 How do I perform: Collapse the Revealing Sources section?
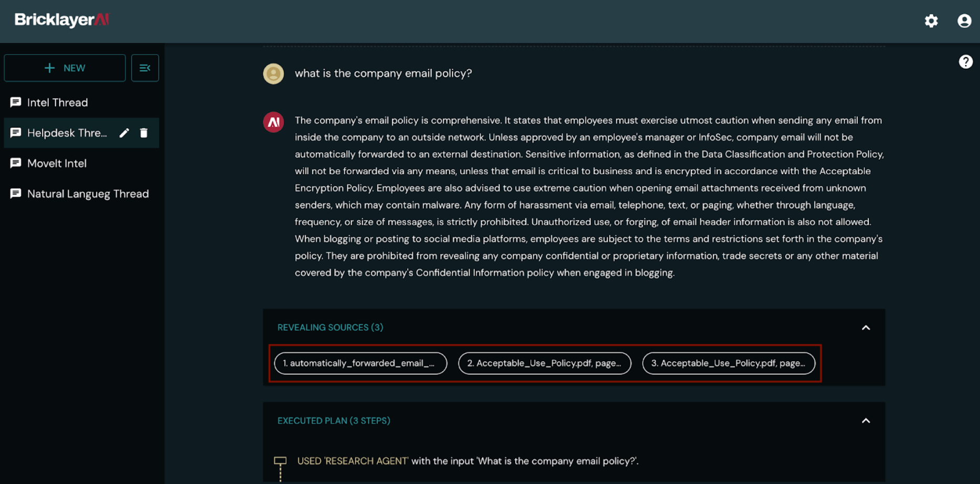point(866,328)
